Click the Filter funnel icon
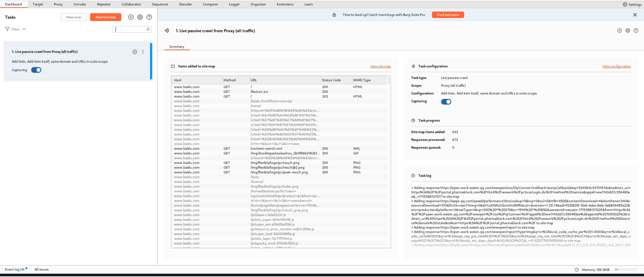This screenshot has width=644, height=277. 7,29
